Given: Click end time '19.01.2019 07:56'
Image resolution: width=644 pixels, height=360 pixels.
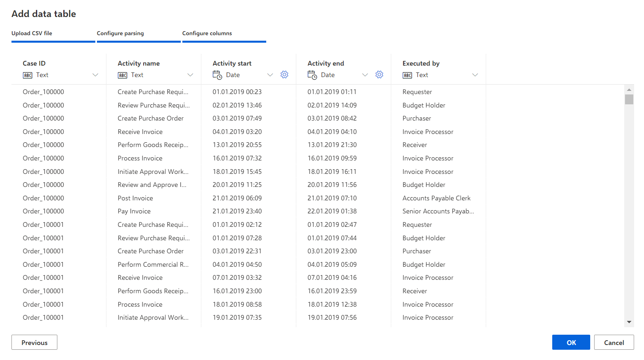Looking at the screenshot, I should tap(332, 317).
